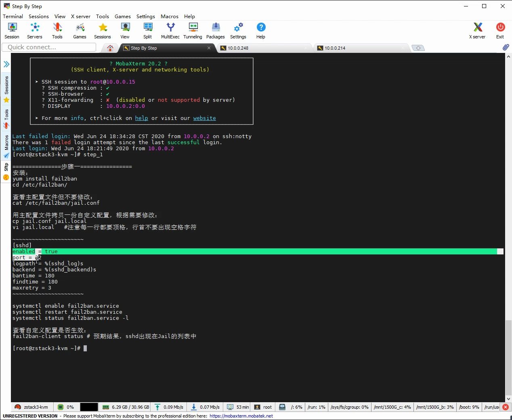The height and width of the screenshot is (420, 512).
Task: Click the red Exit power icon
Action: coord(500,31)
